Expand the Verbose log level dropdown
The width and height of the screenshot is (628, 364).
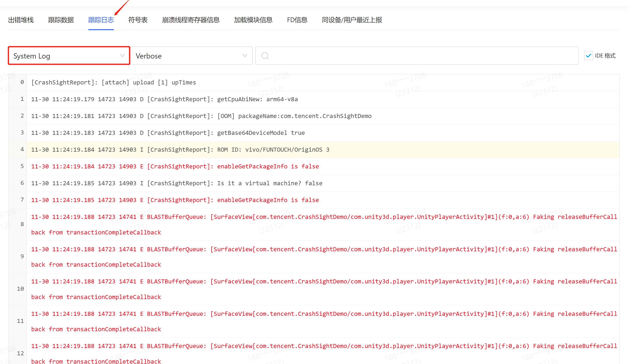pos(191,56)
